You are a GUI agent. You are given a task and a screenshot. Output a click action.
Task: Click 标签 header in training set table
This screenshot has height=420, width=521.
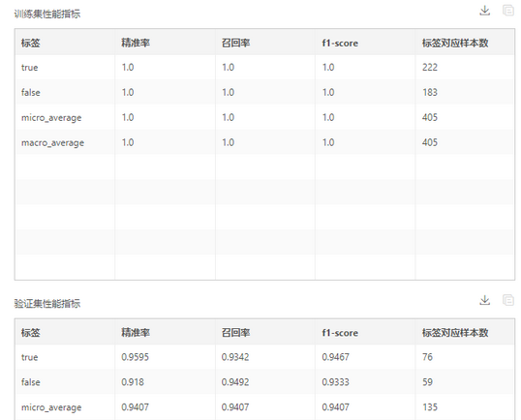[x=31, y=43]
